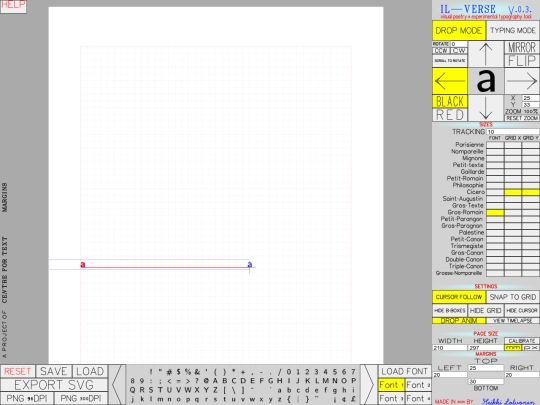Screen dimensions: 540x405
Task: Click the TOP margin field showing 25
Action: [x=486, y=368]
